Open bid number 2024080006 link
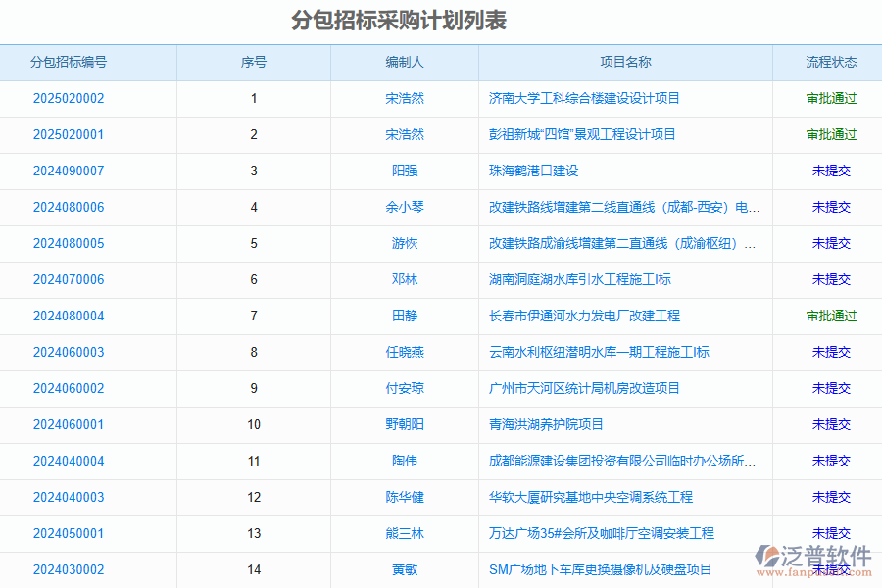882x588 pixels. pos(69,207)
